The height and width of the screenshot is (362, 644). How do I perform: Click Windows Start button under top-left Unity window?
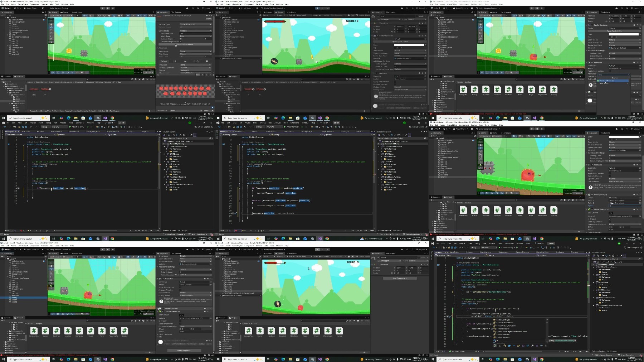point(4,118)
